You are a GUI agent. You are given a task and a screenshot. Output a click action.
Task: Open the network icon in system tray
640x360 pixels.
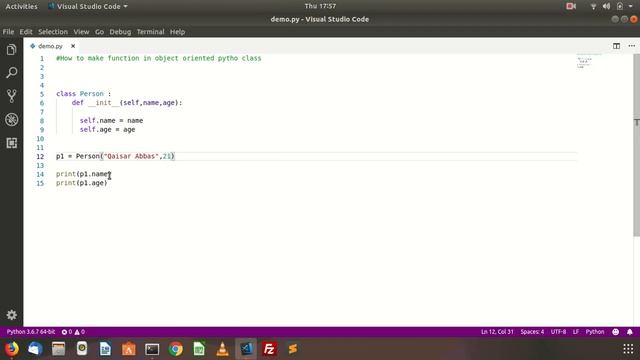(x=593, y=6)
